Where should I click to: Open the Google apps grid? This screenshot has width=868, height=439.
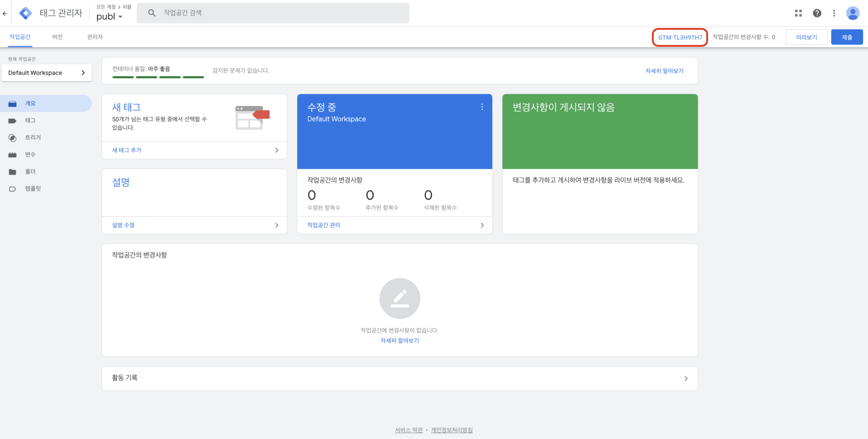798,13
